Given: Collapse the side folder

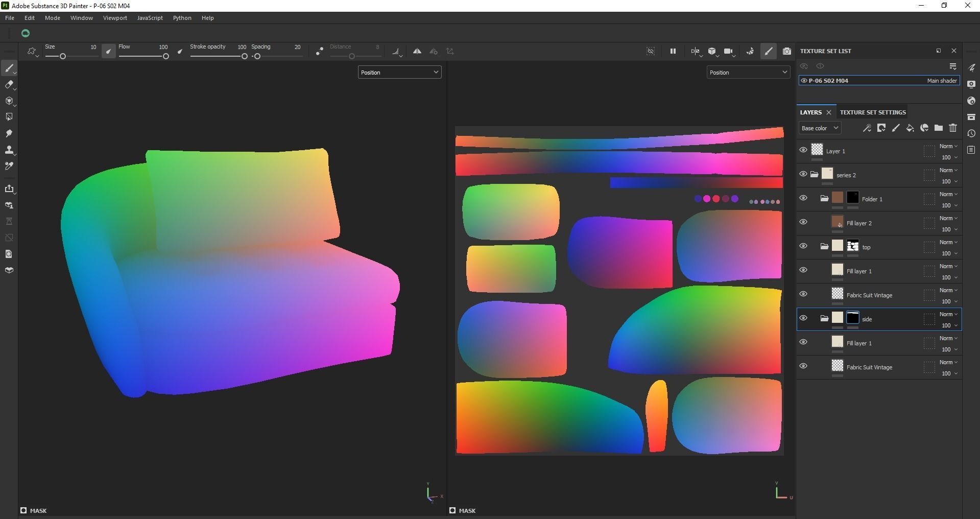Looking at the screenshot, I should click(x=824, y=318).
